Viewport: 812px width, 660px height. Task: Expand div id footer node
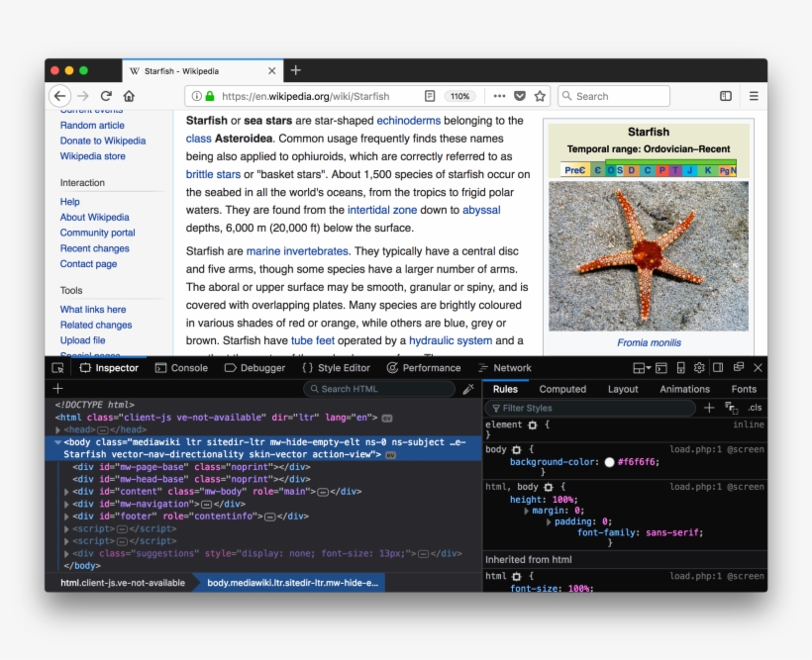click(66, 517)
